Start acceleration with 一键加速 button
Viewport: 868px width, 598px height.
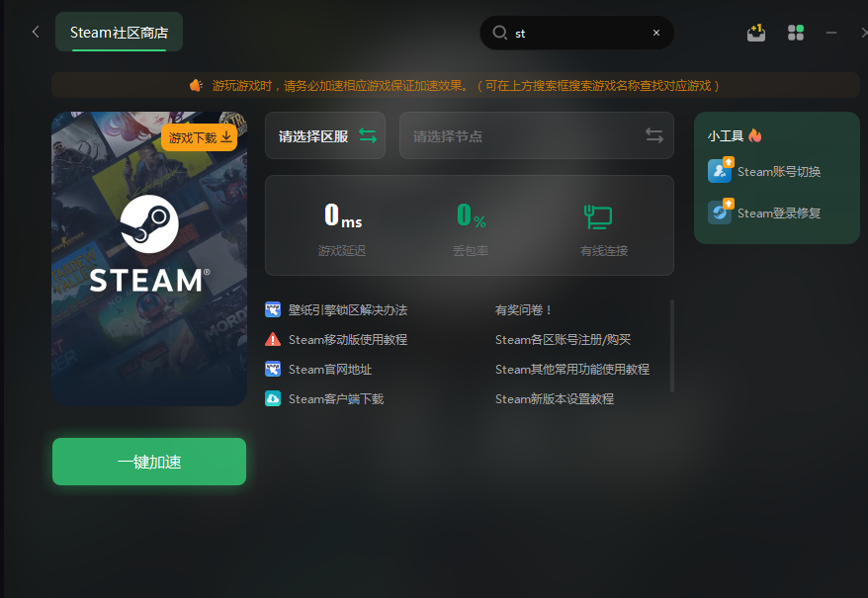pos(149,462)
